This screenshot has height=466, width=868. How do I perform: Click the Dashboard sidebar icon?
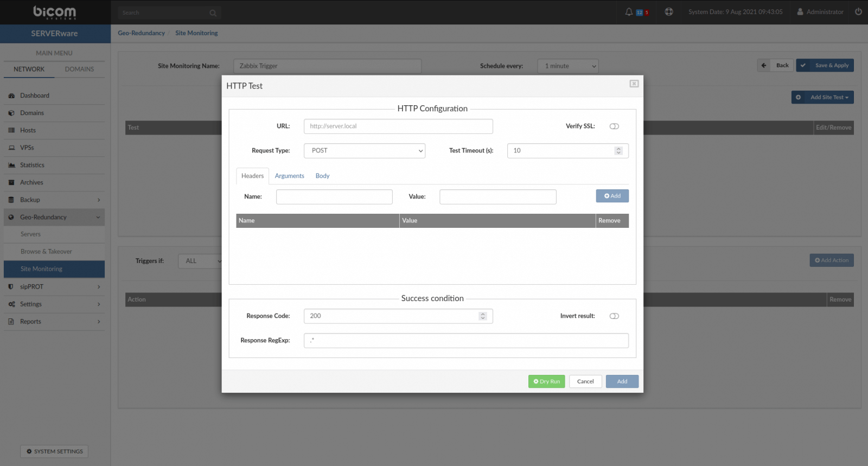[11, 96]
